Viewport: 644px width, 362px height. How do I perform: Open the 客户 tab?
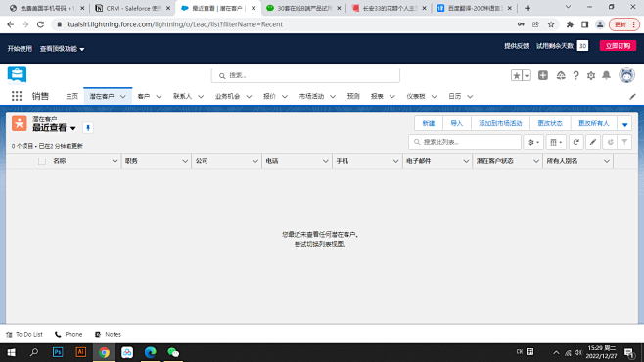144,96
